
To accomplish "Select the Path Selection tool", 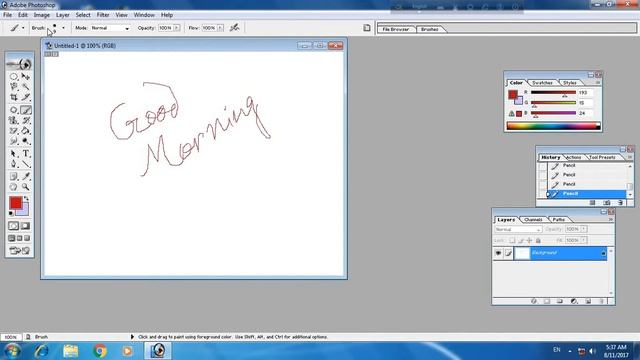I will tap(13, 153).
